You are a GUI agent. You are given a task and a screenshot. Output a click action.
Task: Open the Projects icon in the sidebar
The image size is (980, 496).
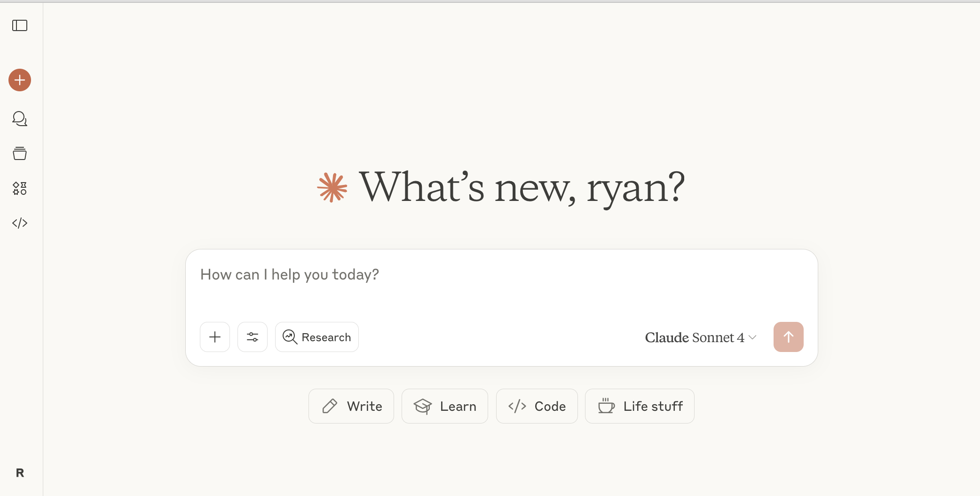click(x=20, y=153)
